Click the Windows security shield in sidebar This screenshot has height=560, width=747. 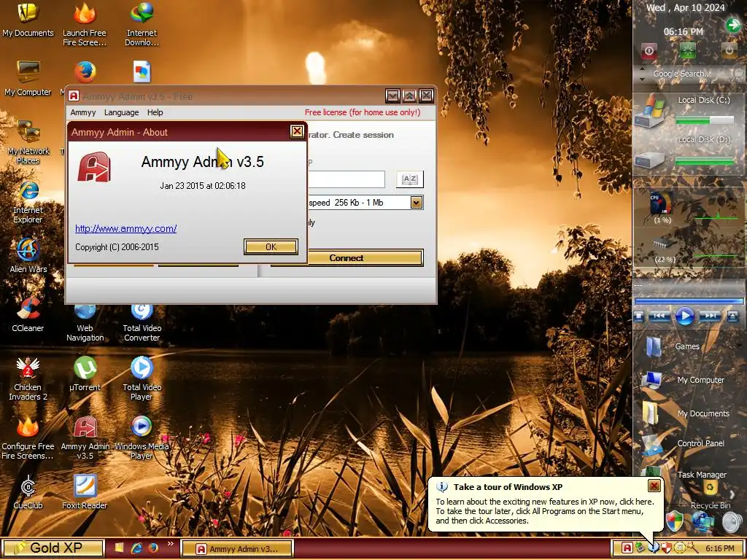[x=675, y=521]
